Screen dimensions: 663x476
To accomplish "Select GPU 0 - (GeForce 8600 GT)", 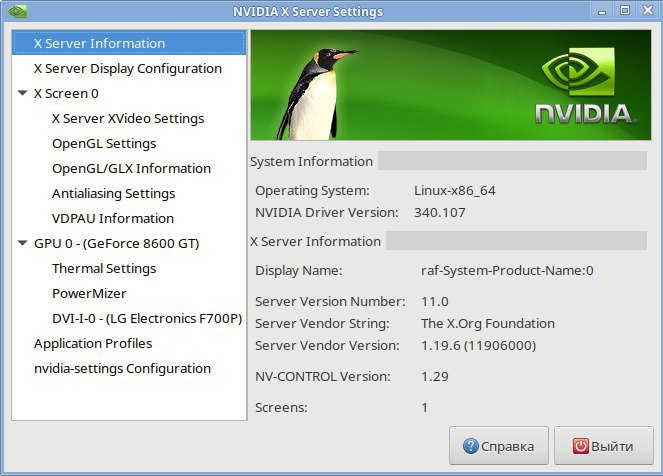I will pos(117,243).
